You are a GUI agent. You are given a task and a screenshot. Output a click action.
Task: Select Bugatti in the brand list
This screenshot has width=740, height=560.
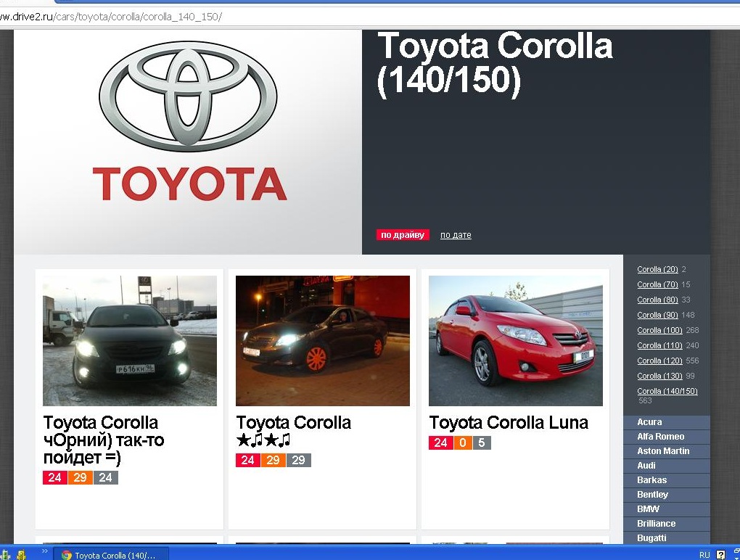click(667, 538)
